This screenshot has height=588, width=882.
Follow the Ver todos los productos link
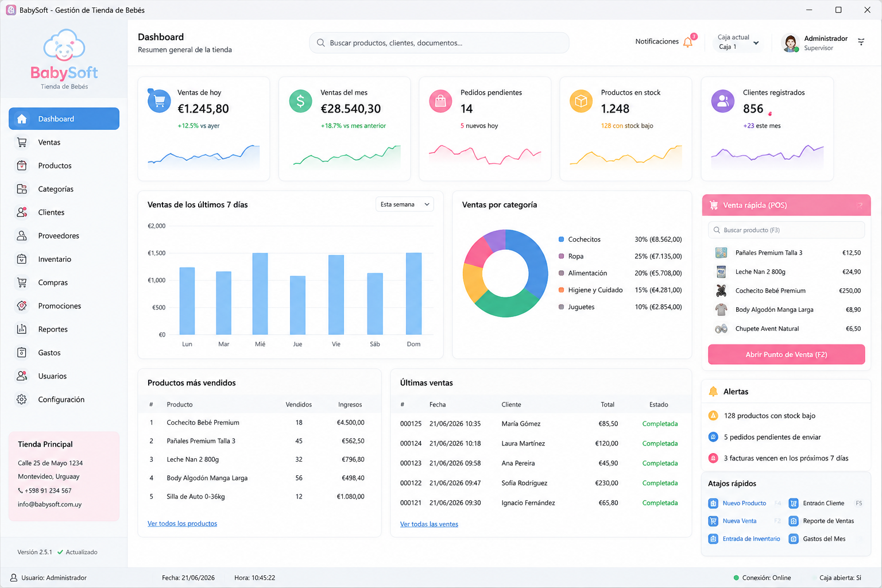pyautogui.click(x=182, y=524)
